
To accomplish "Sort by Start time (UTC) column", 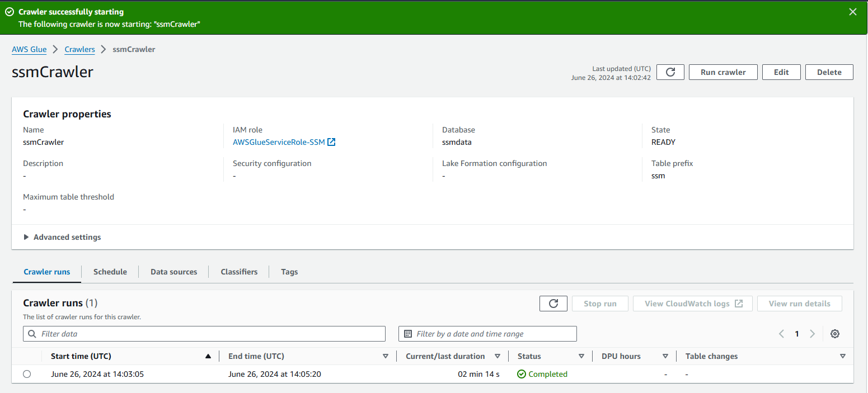I will coord(208,356).
